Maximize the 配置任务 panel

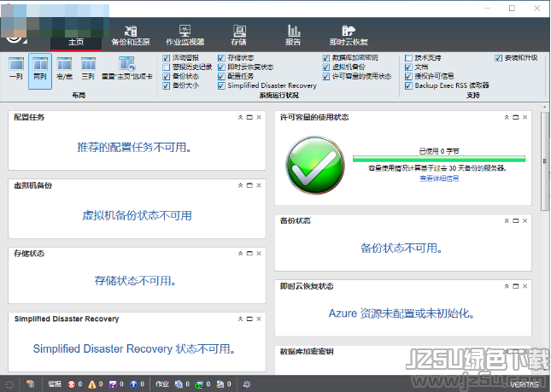tap(249, 117)
